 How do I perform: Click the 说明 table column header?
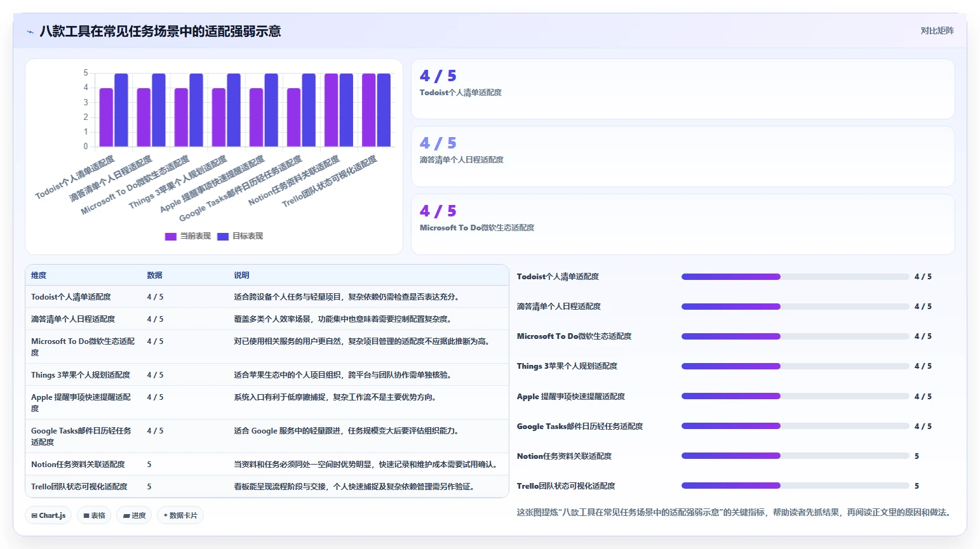(x=241, y=275)
